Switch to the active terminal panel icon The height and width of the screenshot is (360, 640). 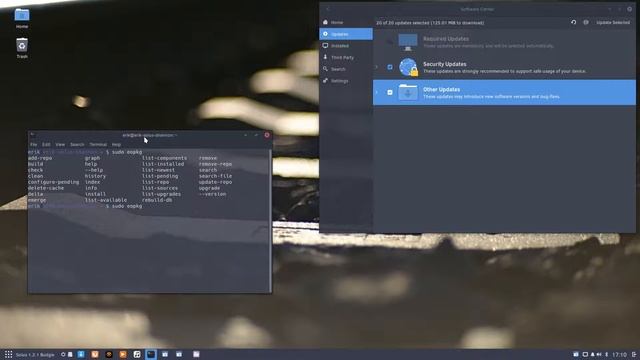151,354
